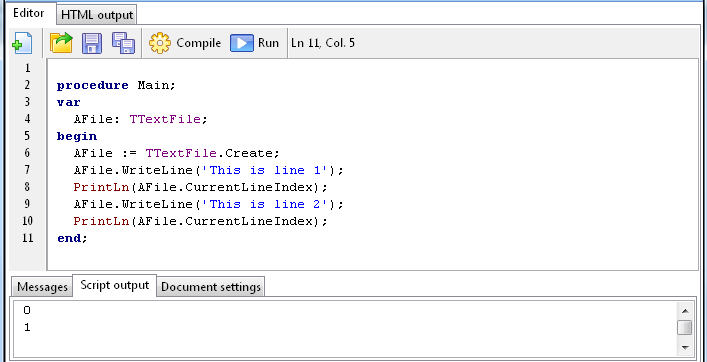Screen dimensions: 707x362
Task: Click 'AFile := TTextFile.Create;' line
Action: pyautogui.click(x=177, y=153)
